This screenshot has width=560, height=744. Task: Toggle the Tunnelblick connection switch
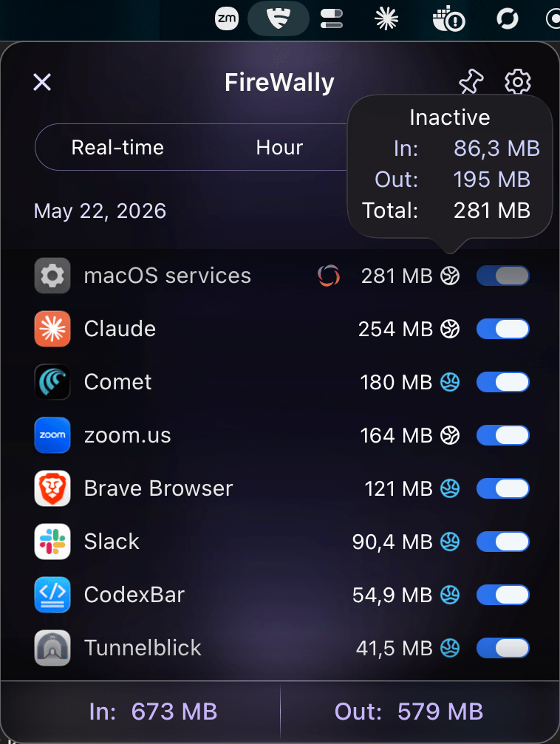coord(503,648)
